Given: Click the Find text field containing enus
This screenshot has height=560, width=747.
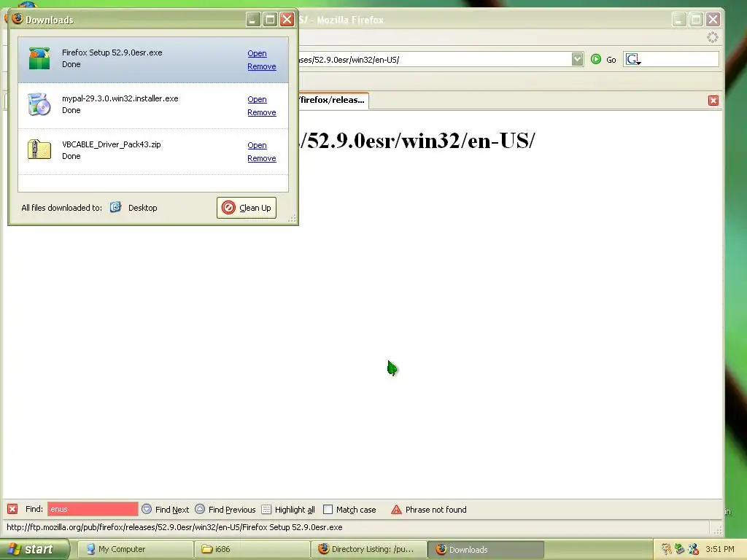Looking at the screenshot, I should 93,509.
